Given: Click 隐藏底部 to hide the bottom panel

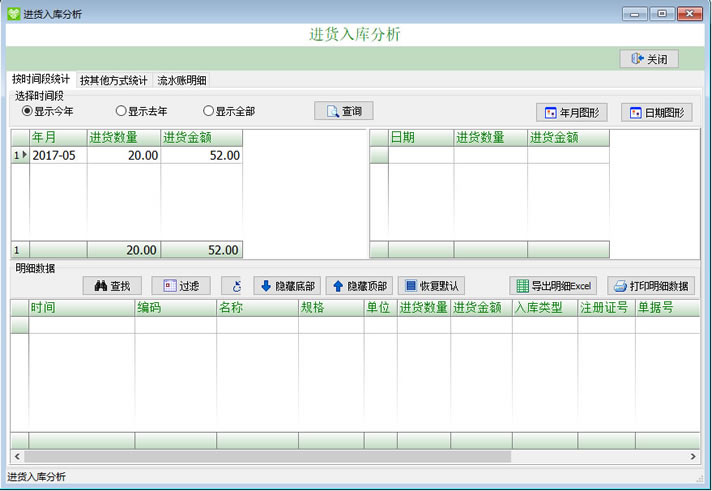Looking at the screenshot, I should click(287, 286).
